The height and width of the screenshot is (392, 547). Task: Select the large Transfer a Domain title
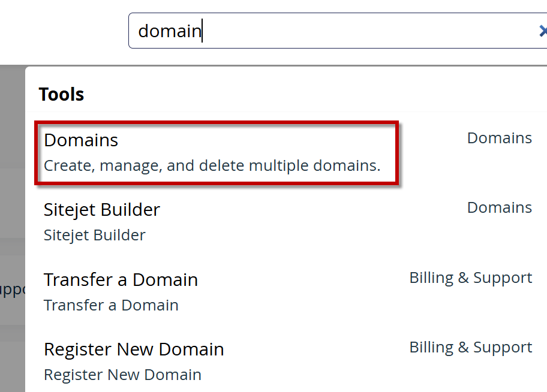pos(121,280)
